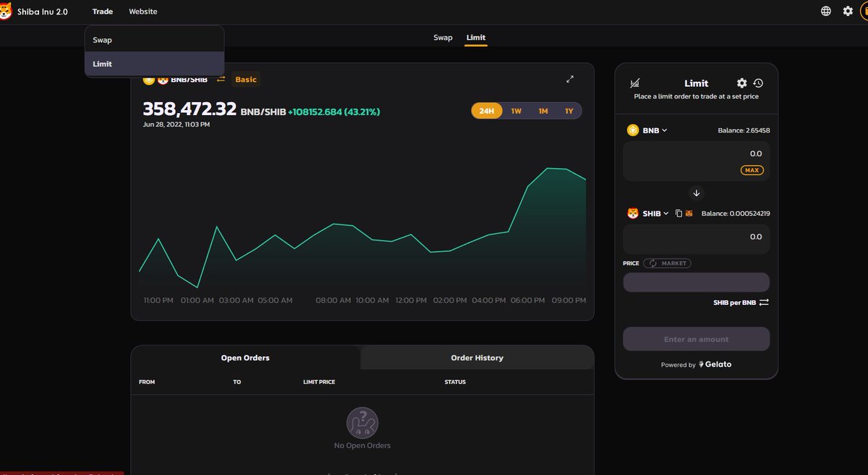Switch to the Swap sub-tab
Screen dimensions: 868x475
click(443, 38)
